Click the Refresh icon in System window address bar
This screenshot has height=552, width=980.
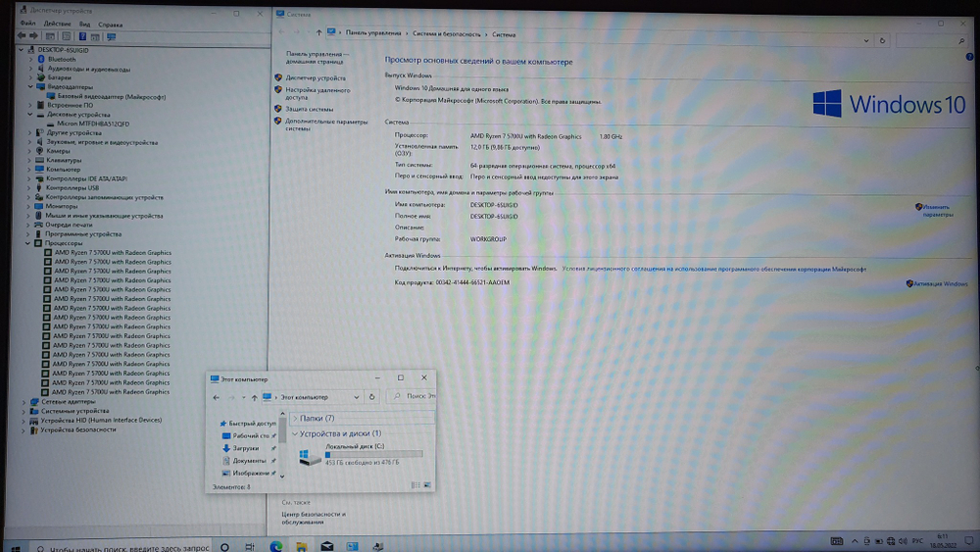click(883, 40)
